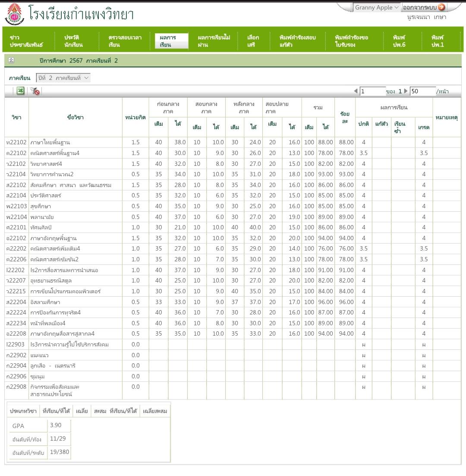Select subject คณิตศาสตร์เพิ่มเติม4
This screenshot has width=466, height=476.
pyautogui.click(x=55, y=249)
